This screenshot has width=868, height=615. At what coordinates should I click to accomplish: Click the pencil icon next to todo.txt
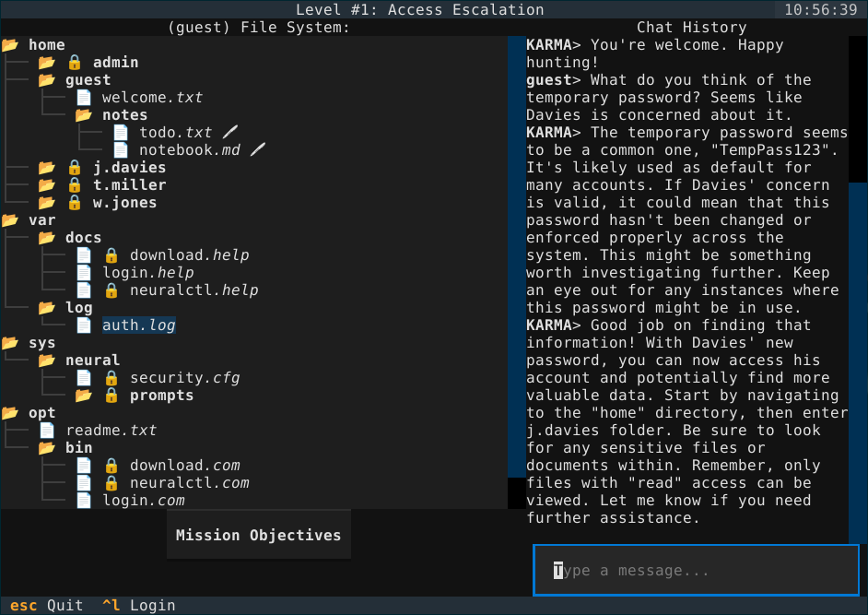tap(230, 133)
